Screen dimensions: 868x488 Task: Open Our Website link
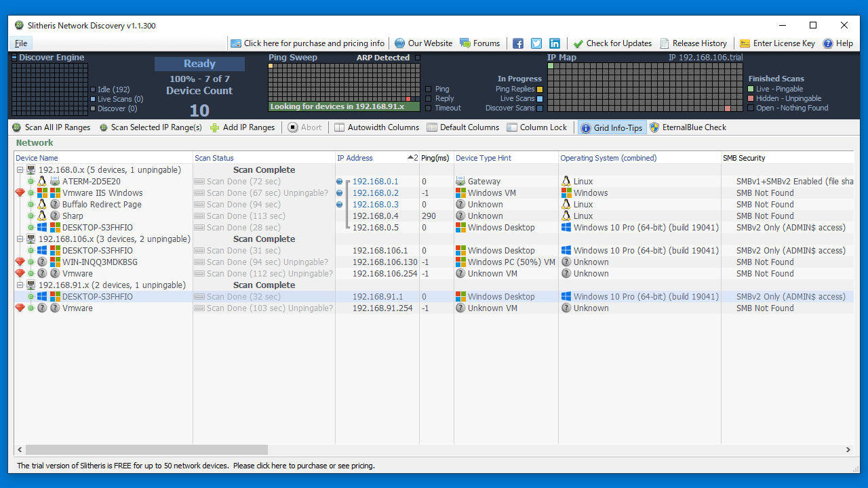click(424, 43)
